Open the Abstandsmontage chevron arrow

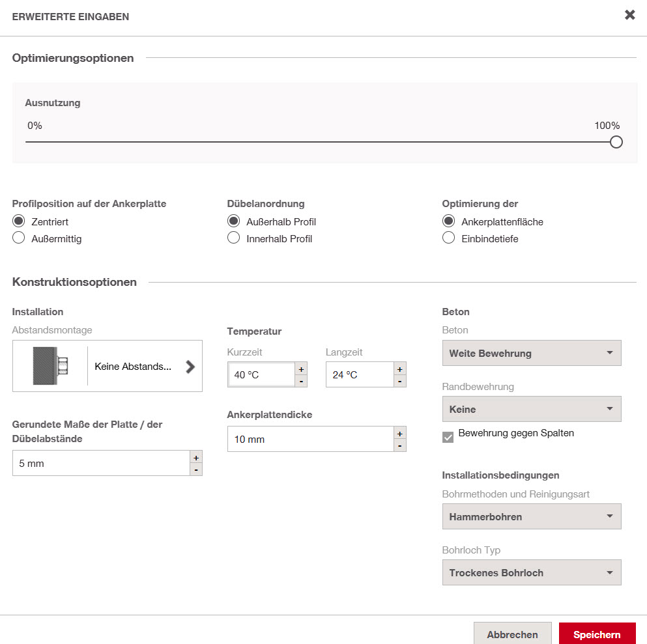tap(190, 367)
